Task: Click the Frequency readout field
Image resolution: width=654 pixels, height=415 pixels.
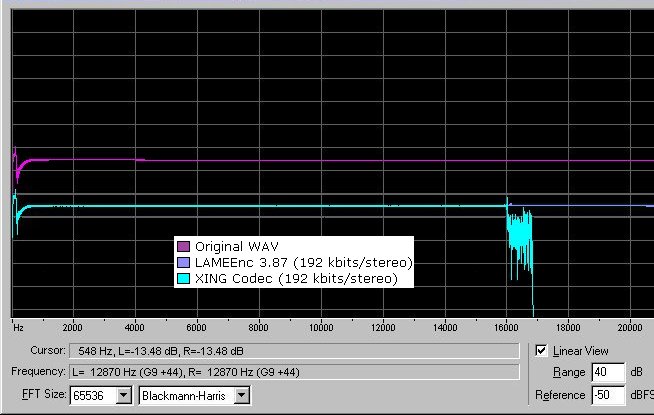Action: click(294, 372)
